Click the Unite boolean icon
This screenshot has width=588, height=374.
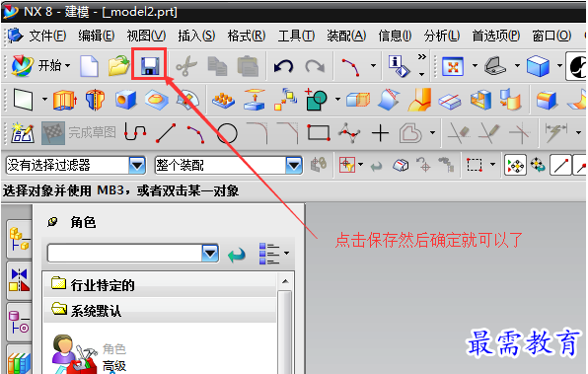click(x=316, y=100)
